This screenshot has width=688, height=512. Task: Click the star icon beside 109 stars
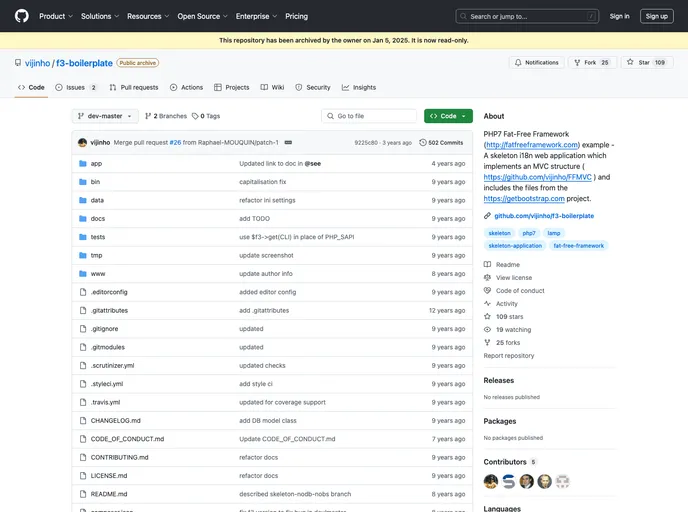(x=487, y=317)
